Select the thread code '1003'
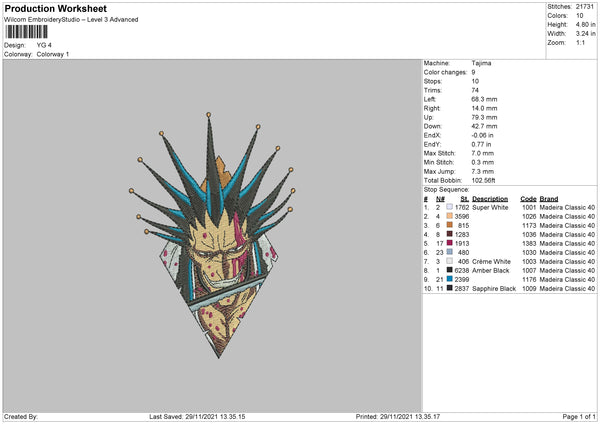Image resolution: width=600 pixels, height=424 pixels. coord(529,261)
